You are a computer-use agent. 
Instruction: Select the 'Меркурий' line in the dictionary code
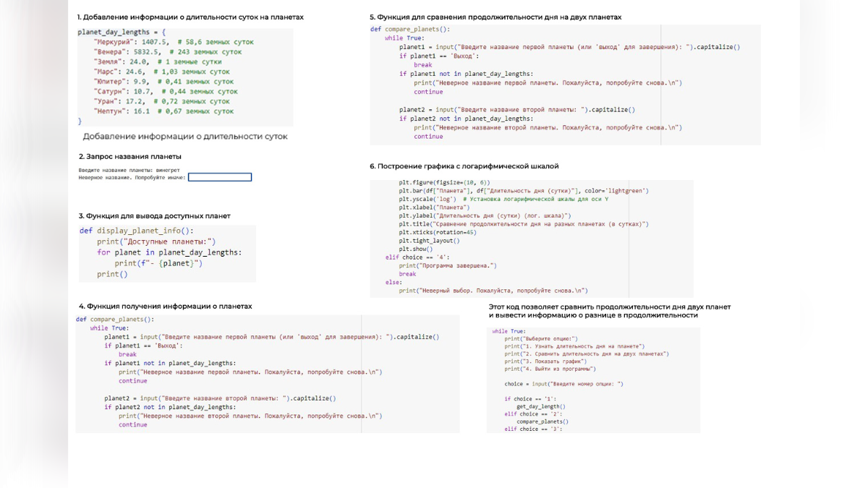pyautogui.click(x=174, y=42)
